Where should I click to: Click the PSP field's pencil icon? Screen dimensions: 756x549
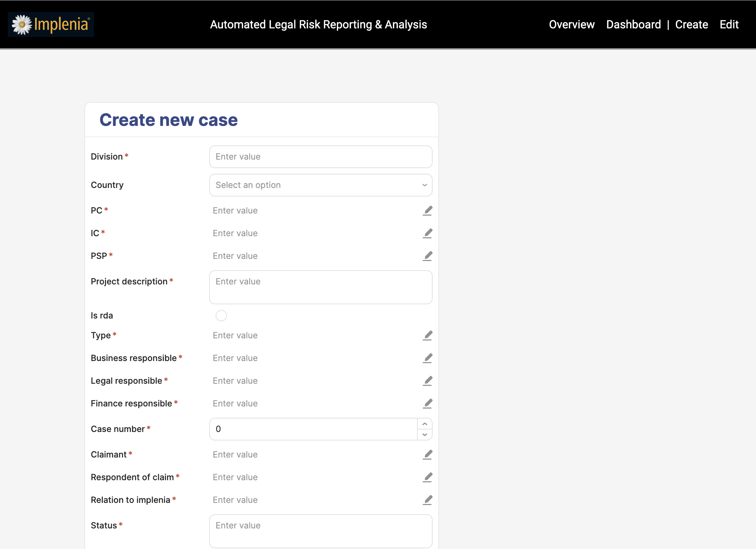coord(427,256)
